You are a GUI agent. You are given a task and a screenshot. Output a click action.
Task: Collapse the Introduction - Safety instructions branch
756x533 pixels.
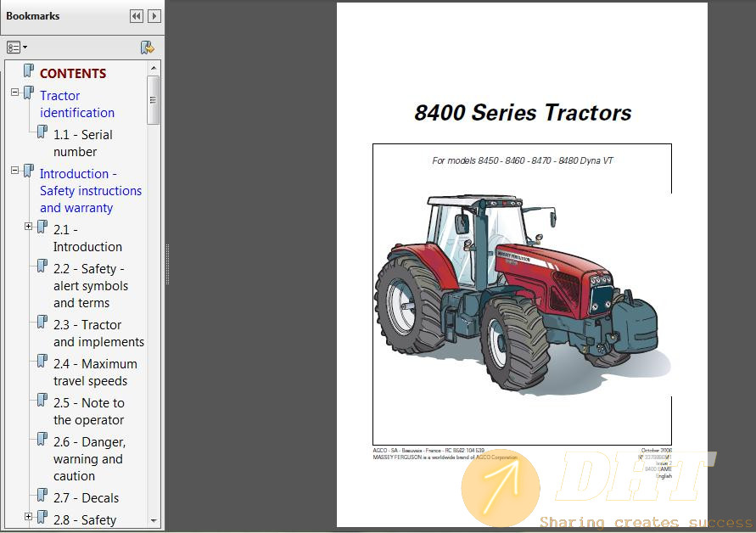(15, 170)
